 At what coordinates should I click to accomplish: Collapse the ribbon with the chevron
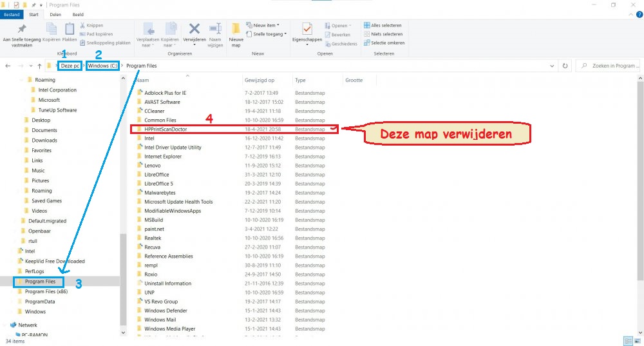pos(631,14)
